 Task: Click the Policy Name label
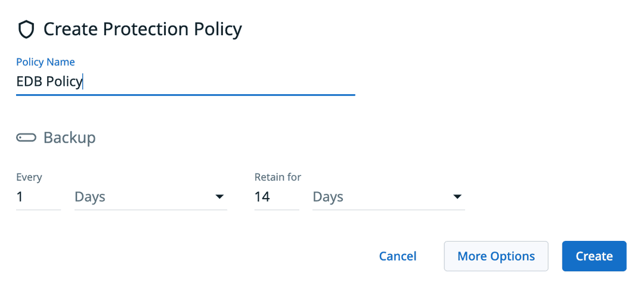[45, 62]
